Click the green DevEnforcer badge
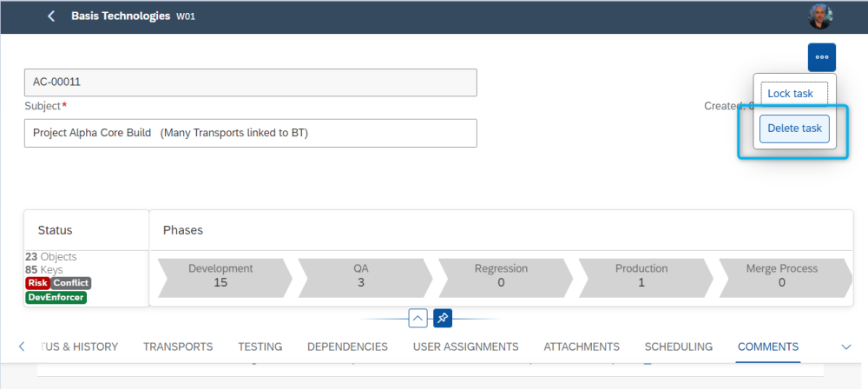 click(x=56, y=298)
